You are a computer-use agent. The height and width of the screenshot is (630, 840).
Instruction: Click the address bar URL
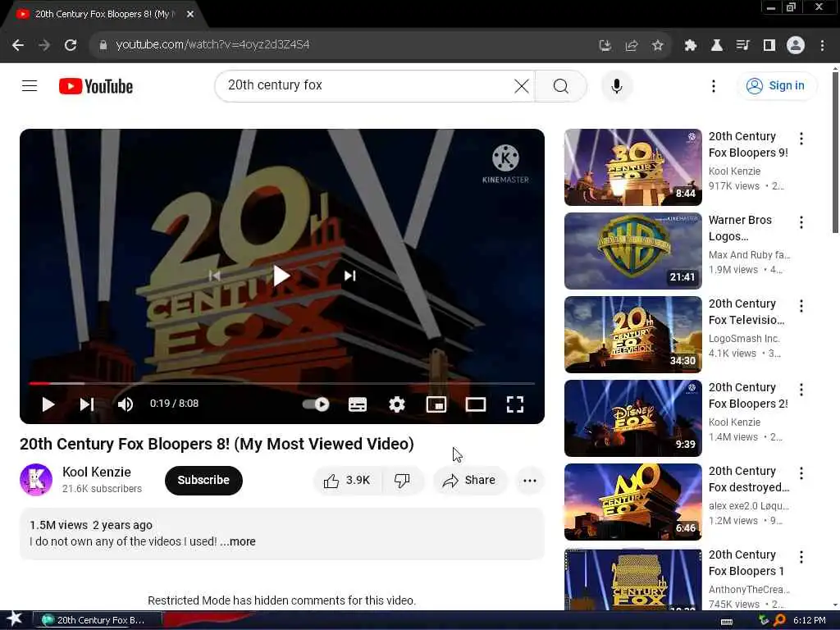212,44
